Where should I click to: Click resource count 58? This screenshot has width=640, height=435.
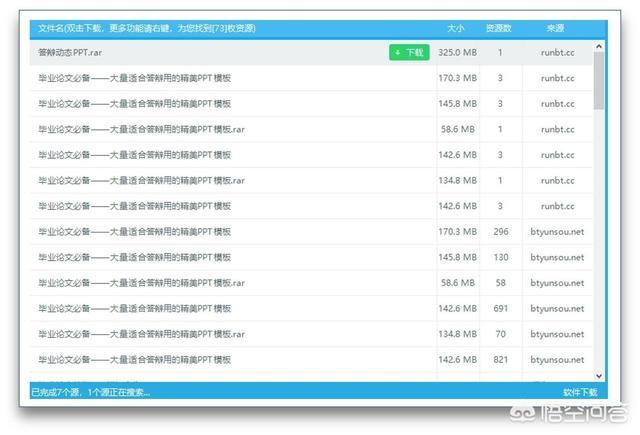click(x=501, y=283)
